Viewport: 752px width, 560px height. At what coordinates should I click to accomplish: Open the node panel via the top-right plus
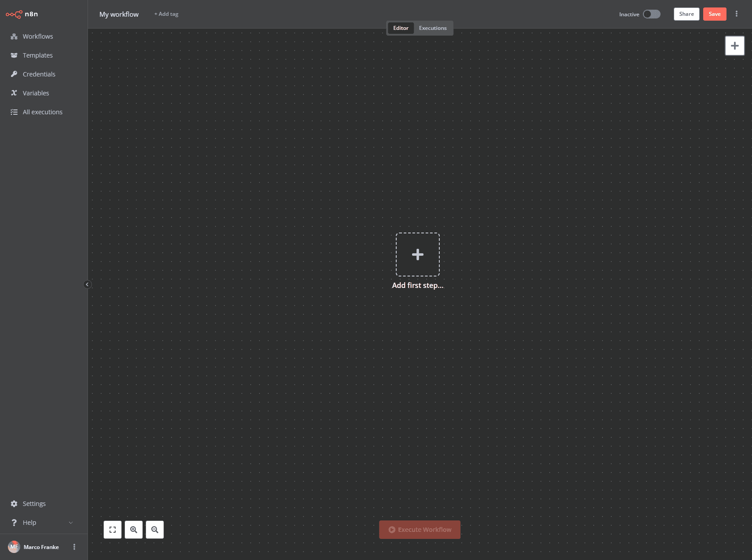(734, 45)
